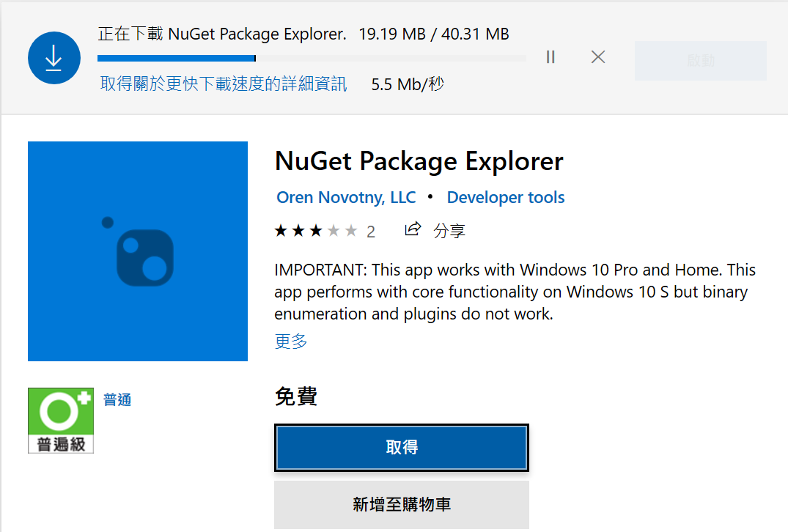Viewport: 788px width, 532px height.
Task: Cancel the download with the X
Action: (x=597, y=56)
